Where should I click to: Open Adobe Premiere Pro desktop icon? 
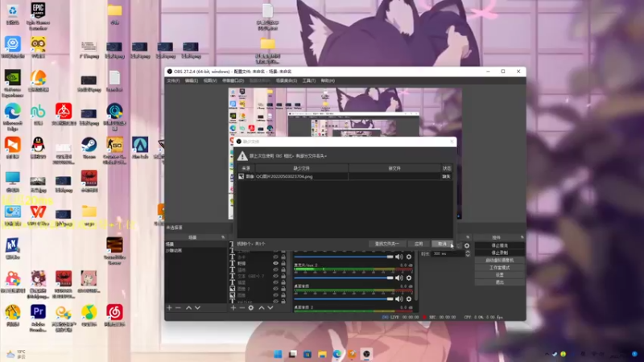click(x=38, y=318)
